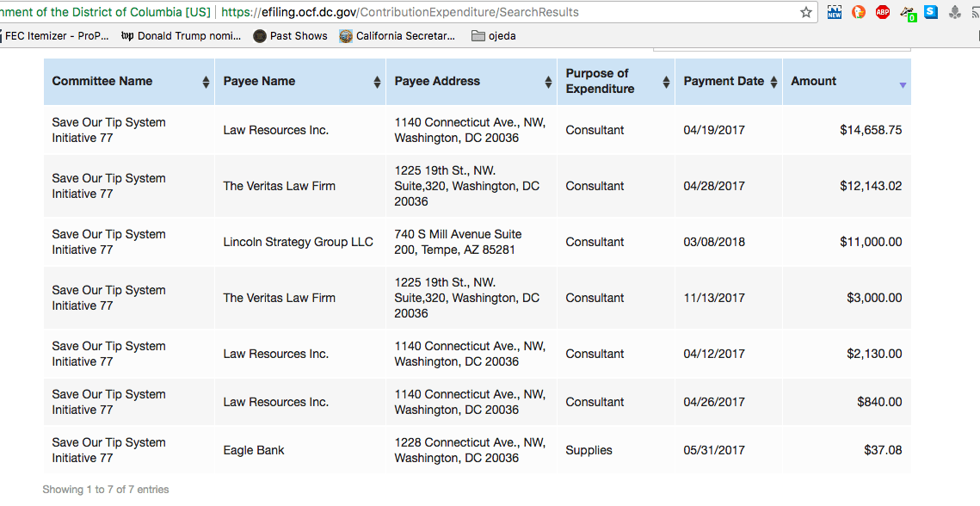
Task: Click Law Resources Inc. in the $2,130.00 row
Action: pyautogui.click(x=275, y=354)
